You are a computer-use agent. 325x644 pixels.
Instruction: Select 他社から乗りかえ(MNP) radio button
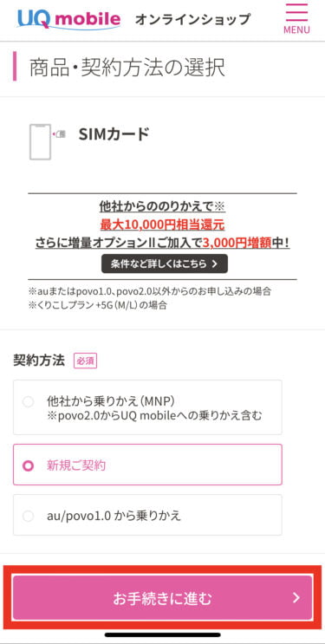[28, 401]
